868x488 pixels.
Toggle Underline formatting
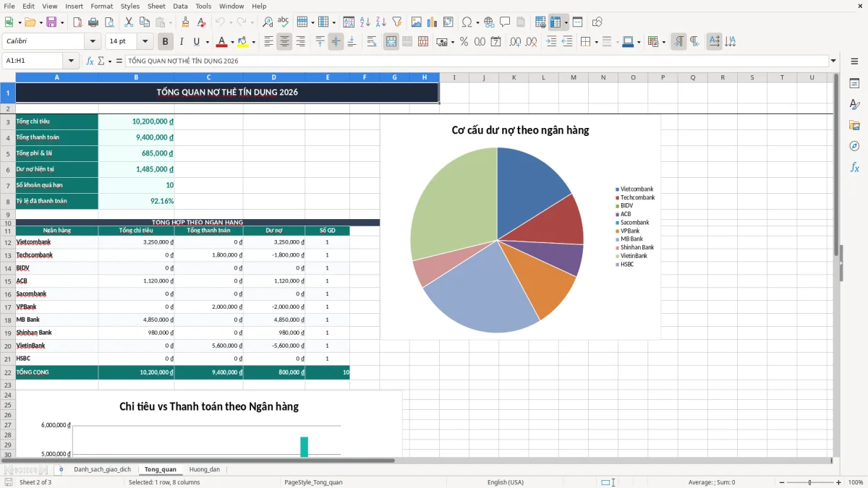pyautogui.click(x=197, y=42)
